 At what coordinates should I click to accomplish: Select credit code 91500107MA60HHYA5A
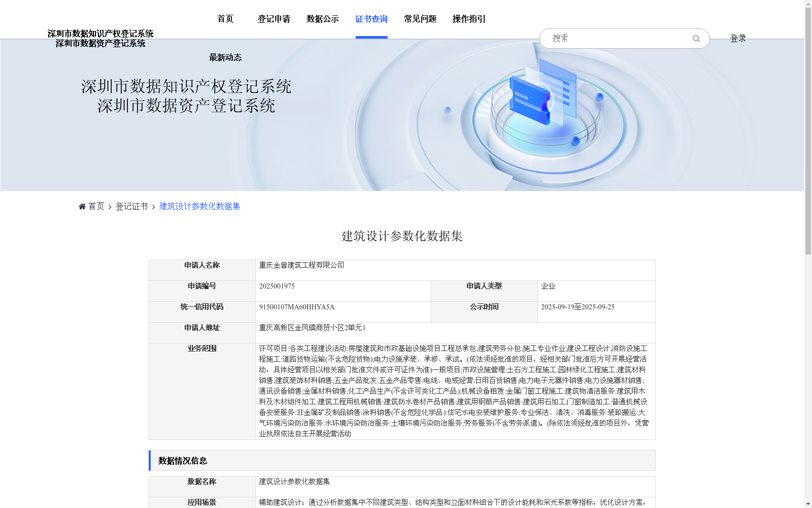click(x=296, y=307)
